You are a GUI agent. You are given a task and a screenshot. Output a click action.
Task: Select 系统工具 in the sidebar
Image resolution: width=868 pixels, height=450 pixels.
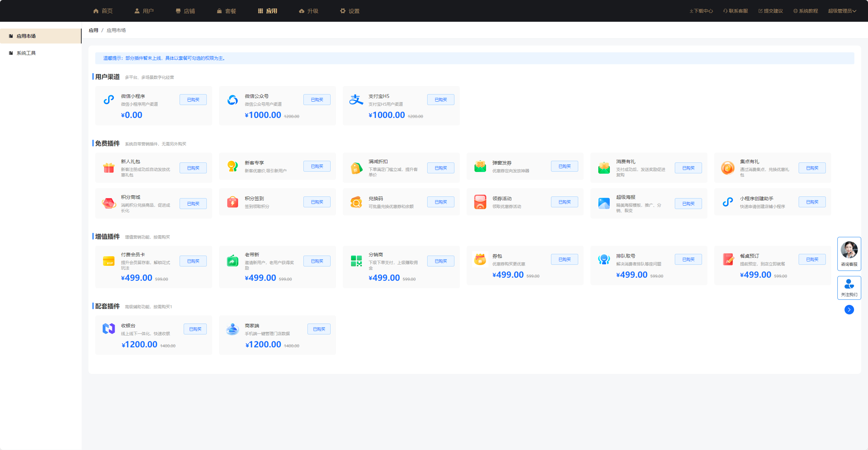click(26, 53)
